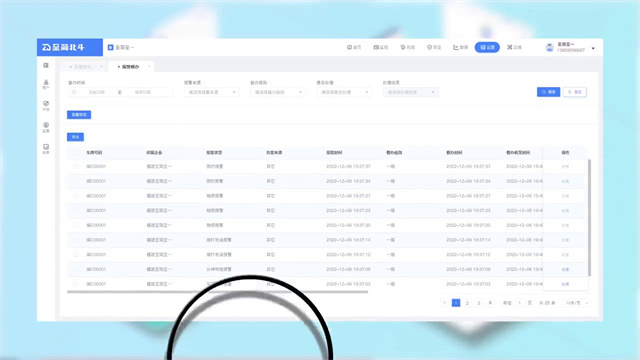The height and width of the screenshot is (360, 640).
Task: Click the alarm time column header
Action: [x=334, y=153]
